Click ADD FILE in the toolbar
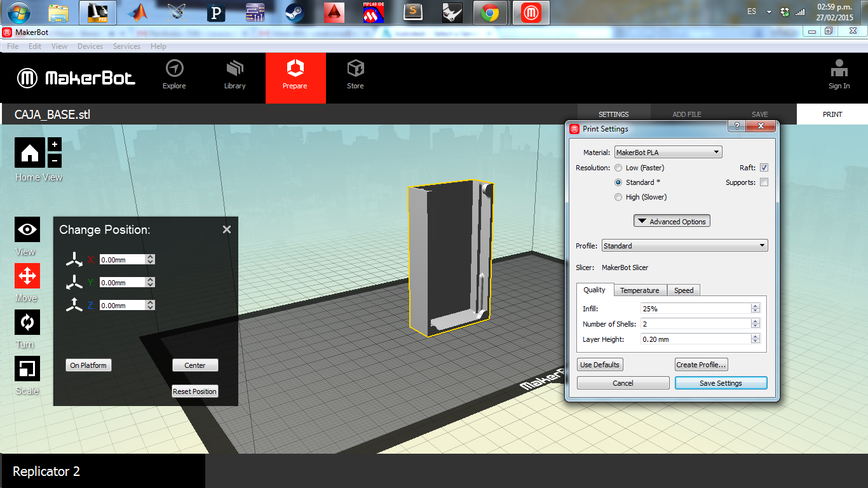 pos(687,114)
